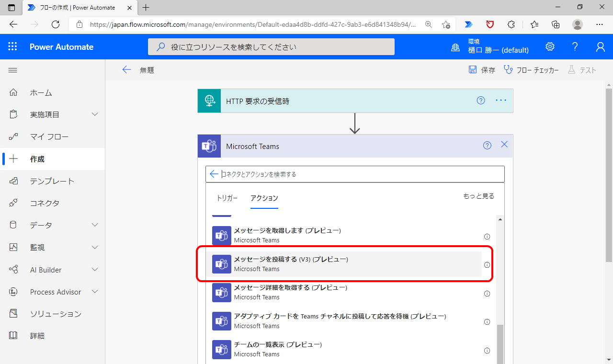Screen dimensions: 613x364
Task: Open the browser Favorites list icon
Action: [534, 24]
